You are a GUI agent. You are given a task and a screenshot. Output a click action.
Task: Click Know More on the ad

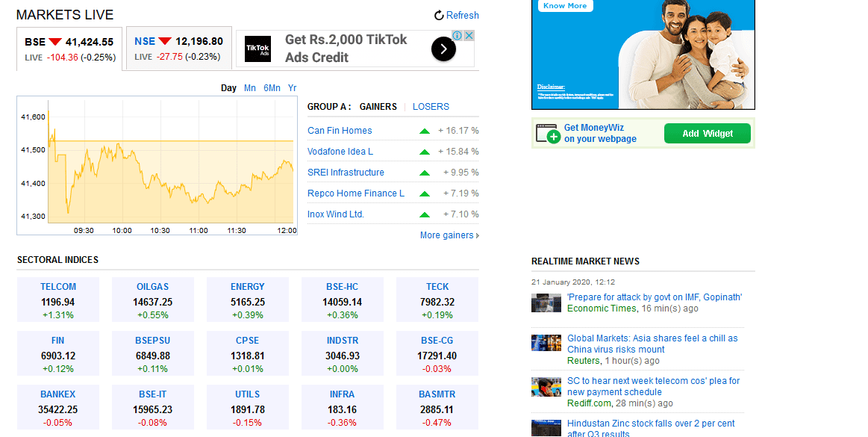565,5
